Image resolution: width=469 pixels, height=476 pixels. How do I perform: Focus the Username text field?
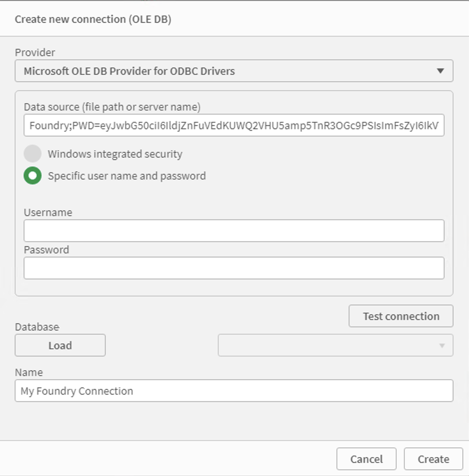pos(234,231)
